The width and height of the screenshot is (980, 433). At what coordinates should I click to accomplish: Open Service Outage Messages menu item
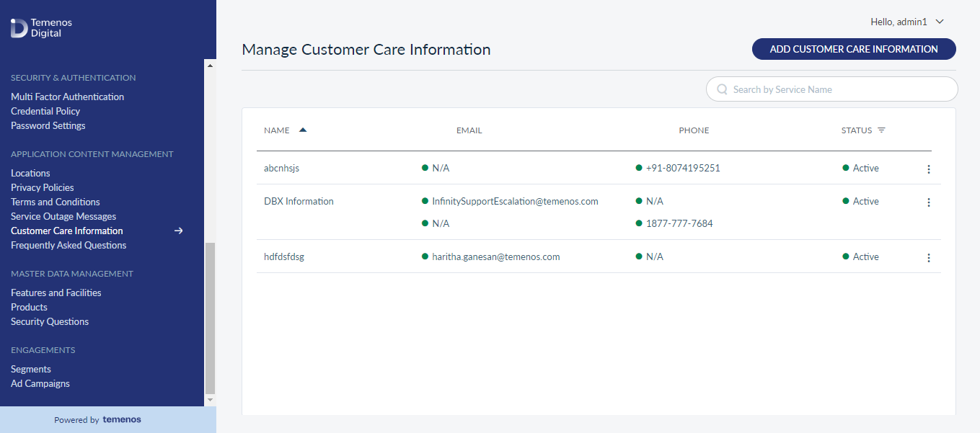63,216
